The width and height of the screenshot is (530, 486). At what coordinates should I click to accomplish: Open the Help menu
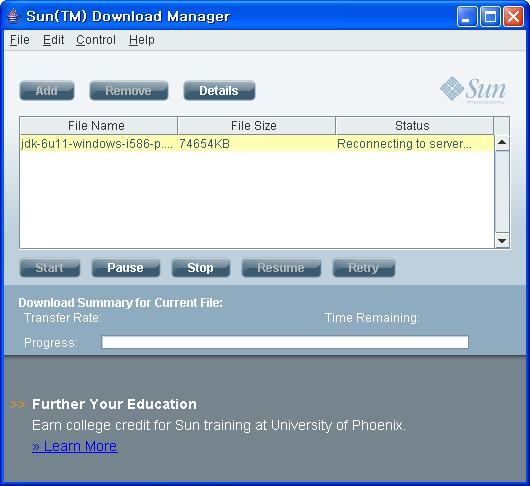point(142,40)
